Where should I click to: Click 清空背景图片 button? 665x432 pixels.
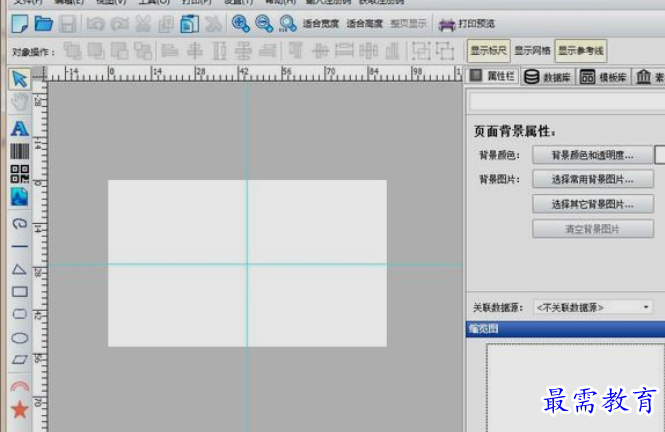click(x=592, y=229)
